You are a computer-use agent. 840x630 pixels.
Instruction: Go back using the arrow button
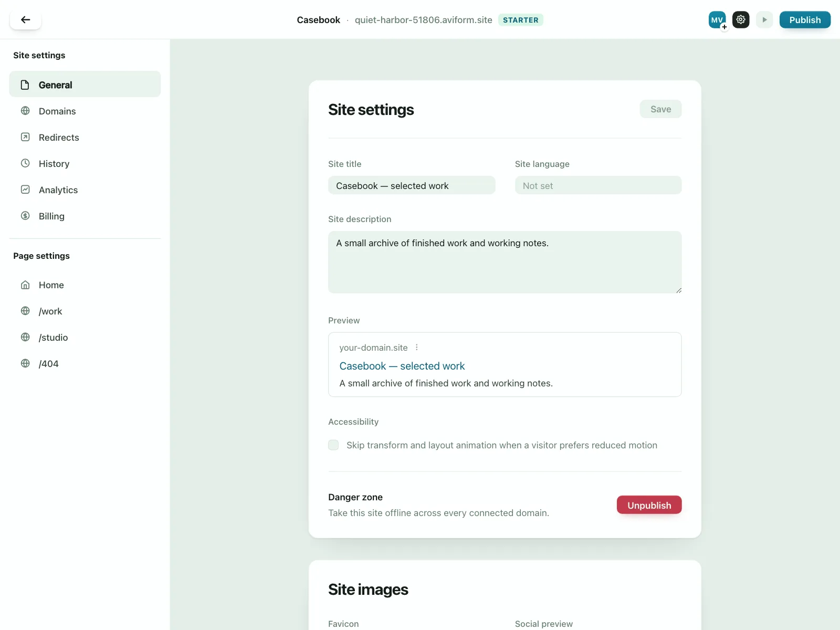click(25, 20)
